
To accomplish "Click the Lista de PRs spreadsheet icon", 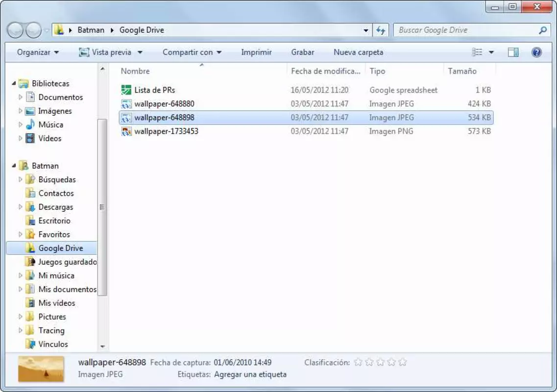I will click(126, 90).
